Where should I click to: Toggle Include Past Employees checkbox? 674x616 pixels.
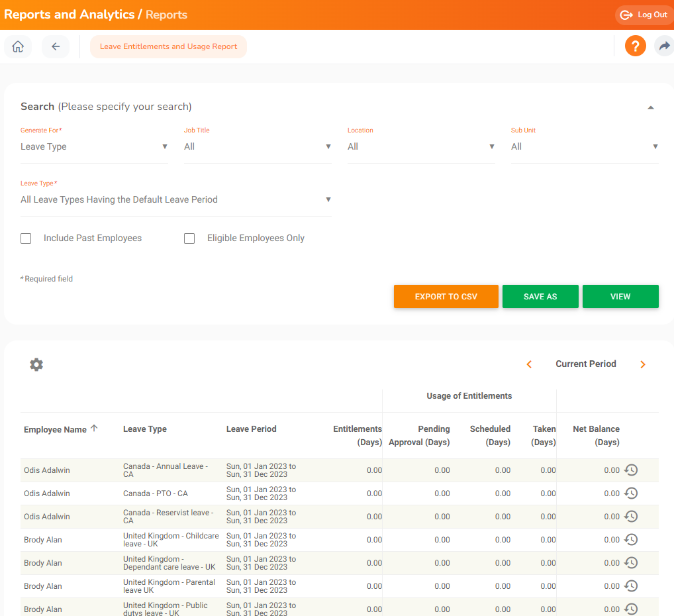26,238
